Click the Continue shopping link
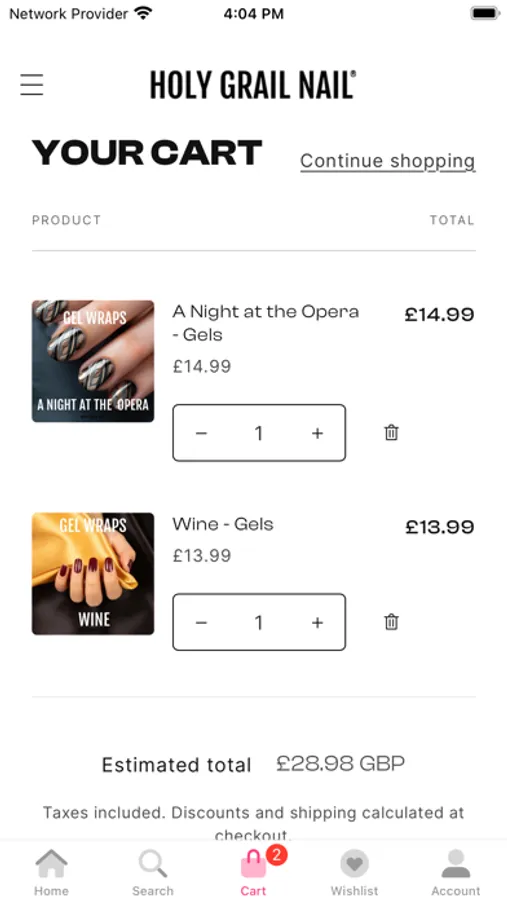Screen dimensions: 507x900 (388, 161)
